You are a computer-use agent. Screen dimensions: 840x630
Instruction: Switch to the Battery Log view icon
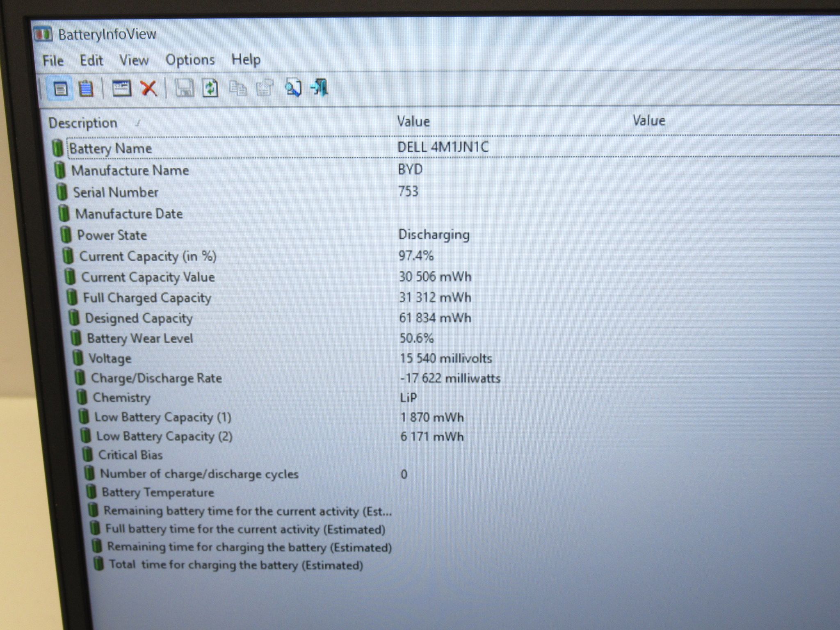click(85, 89)
